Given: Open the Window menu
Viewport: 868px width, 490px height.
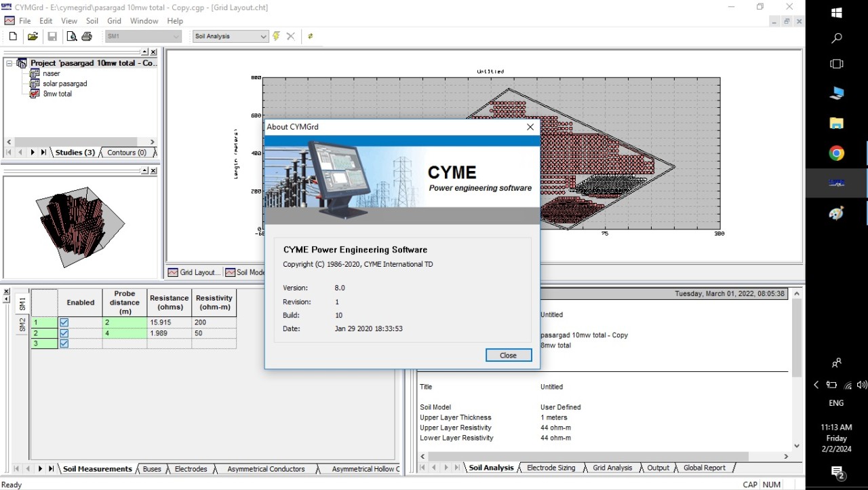Looking at the screenshot, I should click(144, 21).
